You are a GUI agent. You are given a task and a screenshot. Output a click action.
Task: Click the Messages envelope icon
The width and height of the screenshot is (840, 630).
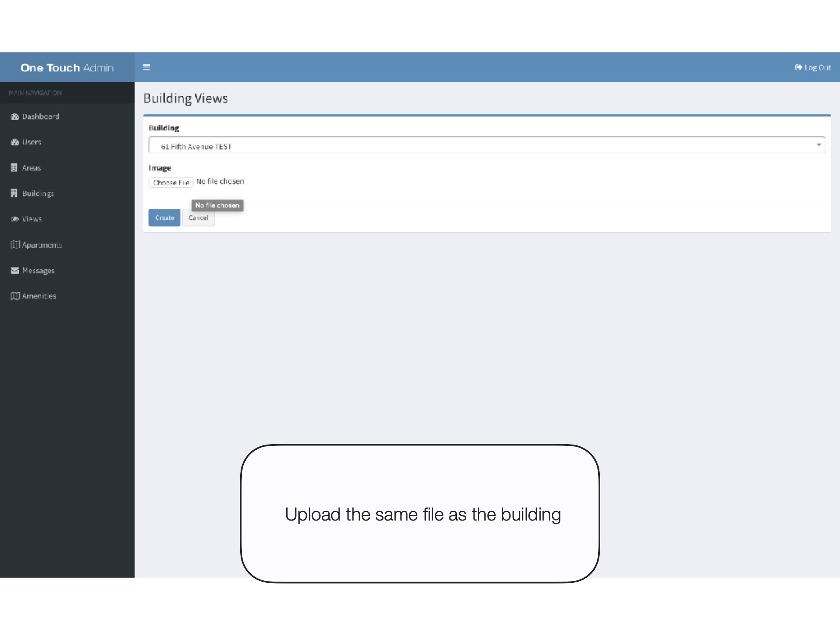coord(15,271)
